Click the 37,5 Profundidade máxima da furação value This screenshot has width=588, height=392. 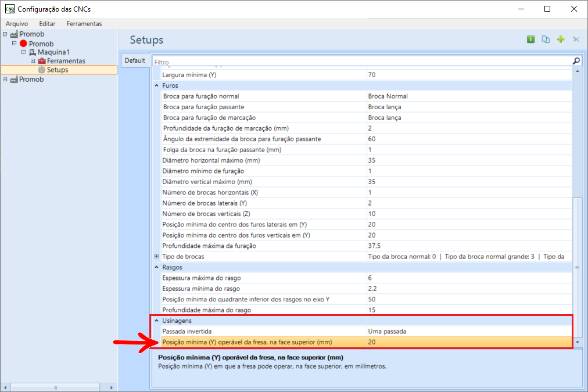tap(469, 246)
